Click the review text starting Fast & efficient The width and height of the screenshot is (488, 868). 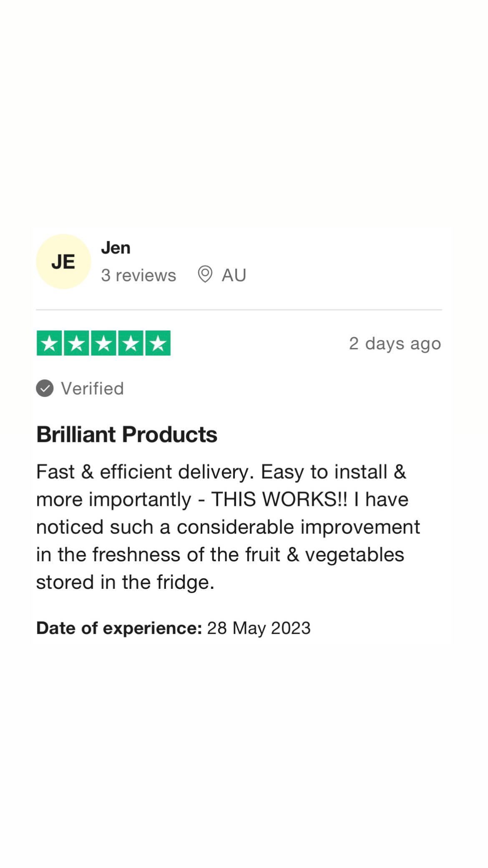coord(228,527)
